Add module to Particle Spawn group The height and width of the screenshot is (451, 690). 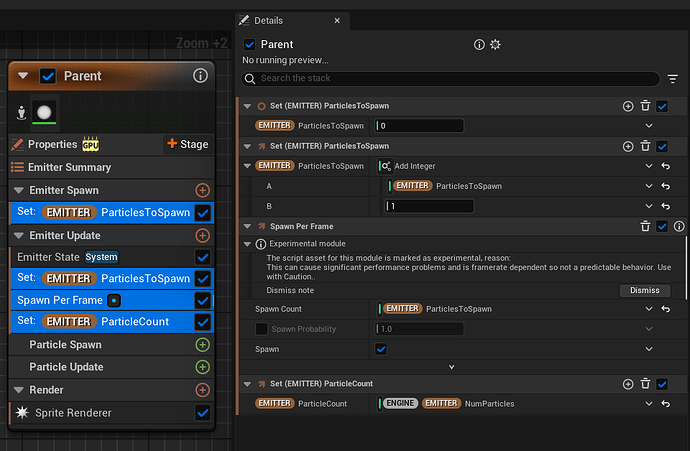pos(202,345)
